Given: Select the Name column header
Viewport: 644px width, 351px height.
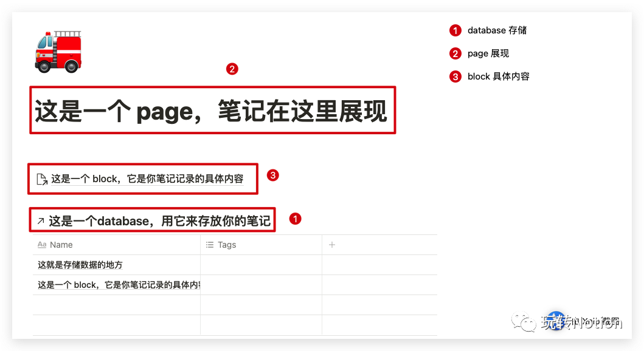Looking at the screenshot, I should [61, 245].
